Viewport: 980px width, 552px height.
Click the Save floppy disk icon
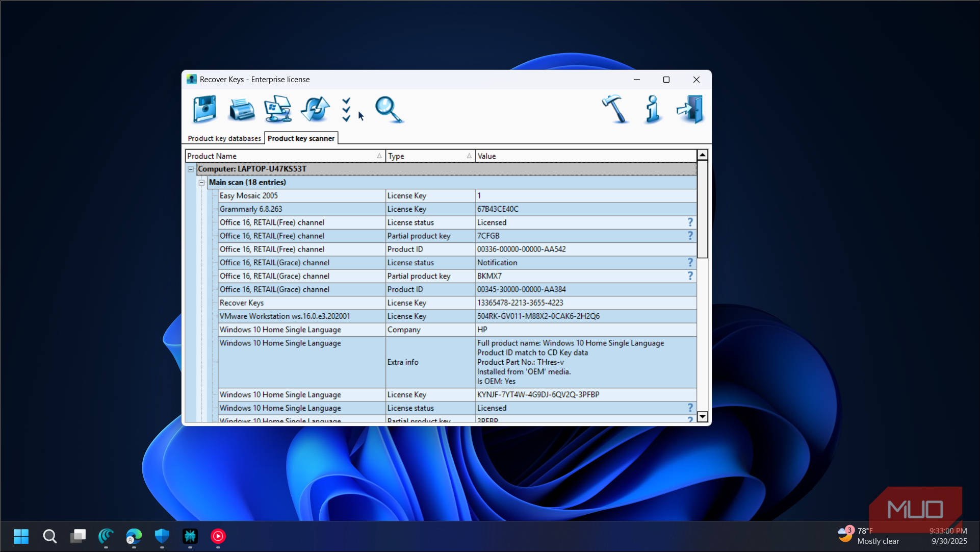coord(204,109)
